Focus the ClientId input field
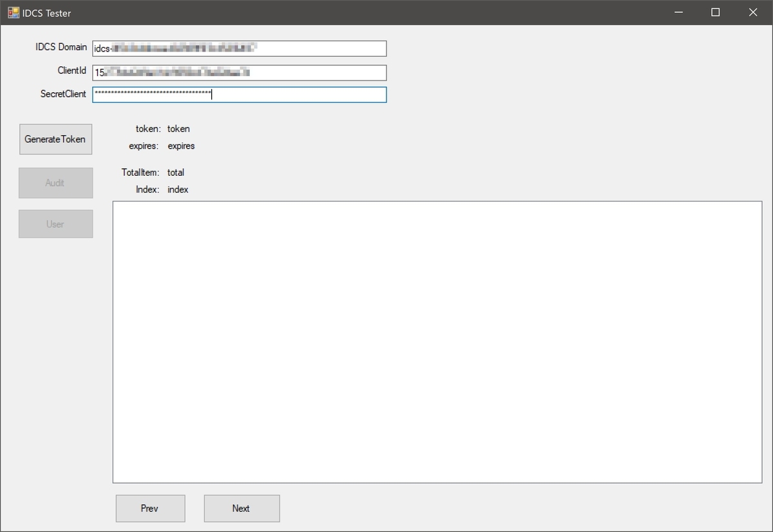This screenshot has width=773, height=532. [239, 72]
